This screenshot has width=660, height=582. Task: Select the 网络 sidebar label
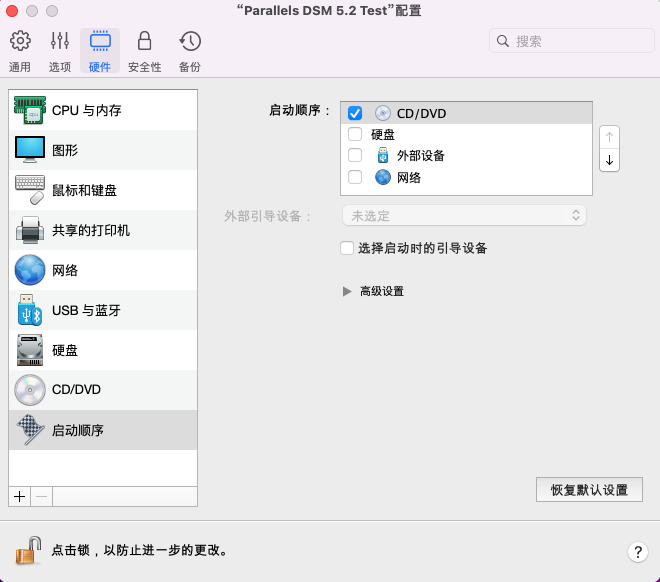click(65, 270)
